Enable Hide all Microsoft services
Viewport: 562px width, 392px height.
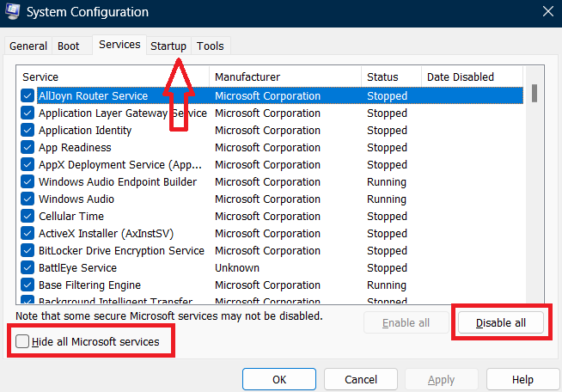click(22, 342)
